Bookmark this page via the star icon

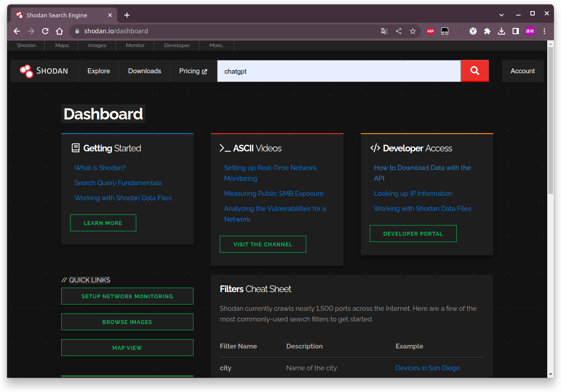click(x=413, y=31)
